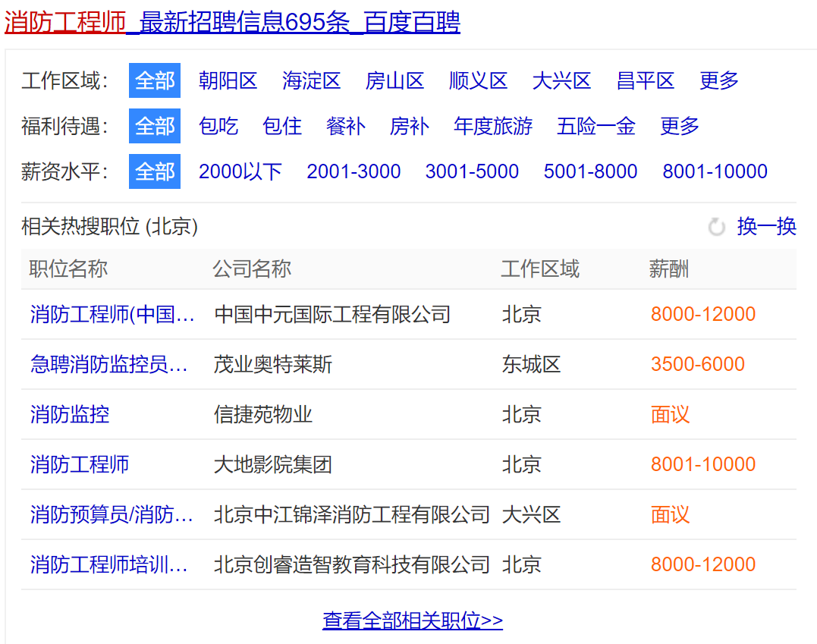Filter benefits by 餐补
The image size is (817, 644).
pyautogui.click(x=346, y=126)
